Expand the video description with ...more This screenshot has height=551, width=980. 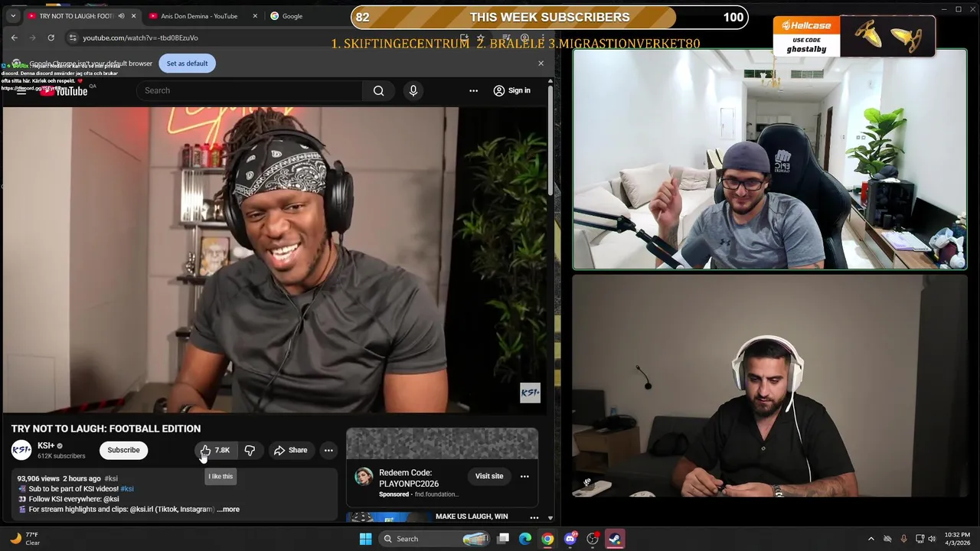[x=228, y=509]
